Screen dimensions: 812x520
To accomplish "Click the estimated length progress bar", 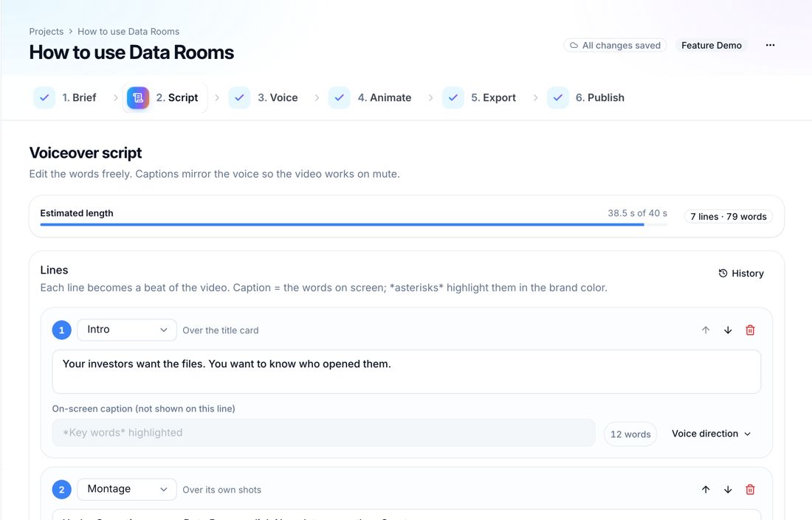I will point(354,224).
